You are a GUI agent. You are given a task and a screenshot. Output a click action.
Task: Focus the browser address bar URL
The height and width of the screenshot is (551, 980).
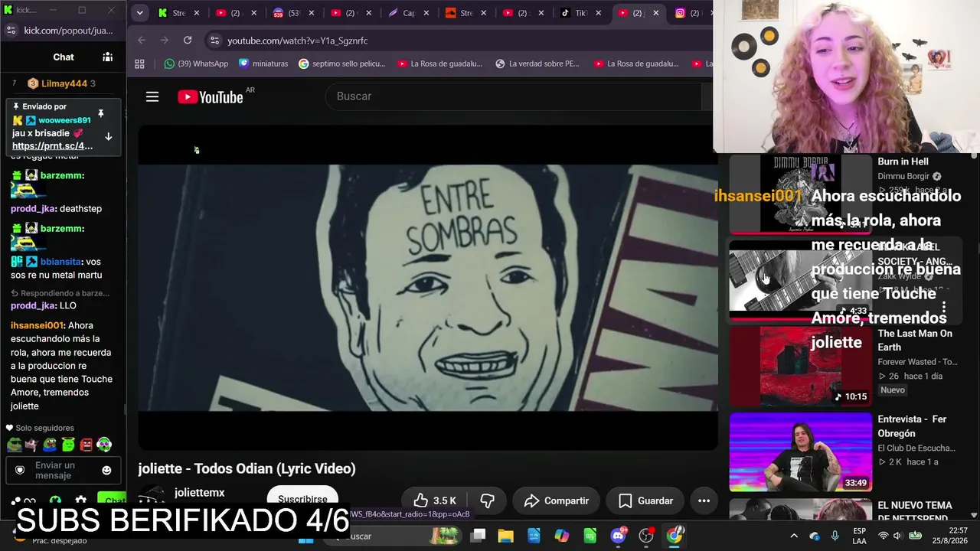[x=297, y=41]
